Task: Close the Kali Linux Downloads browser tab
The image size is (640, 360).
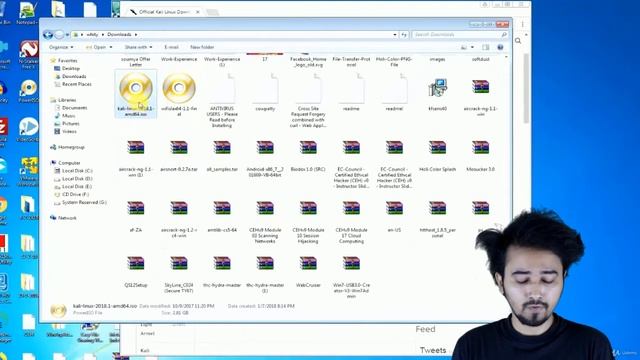Action: (x=198, y=12)
